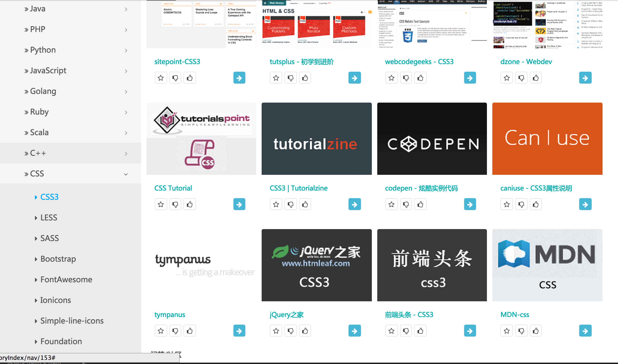Select FontAwesome submenu item
This screenshot has height=364, width=618.
[66, 280]
